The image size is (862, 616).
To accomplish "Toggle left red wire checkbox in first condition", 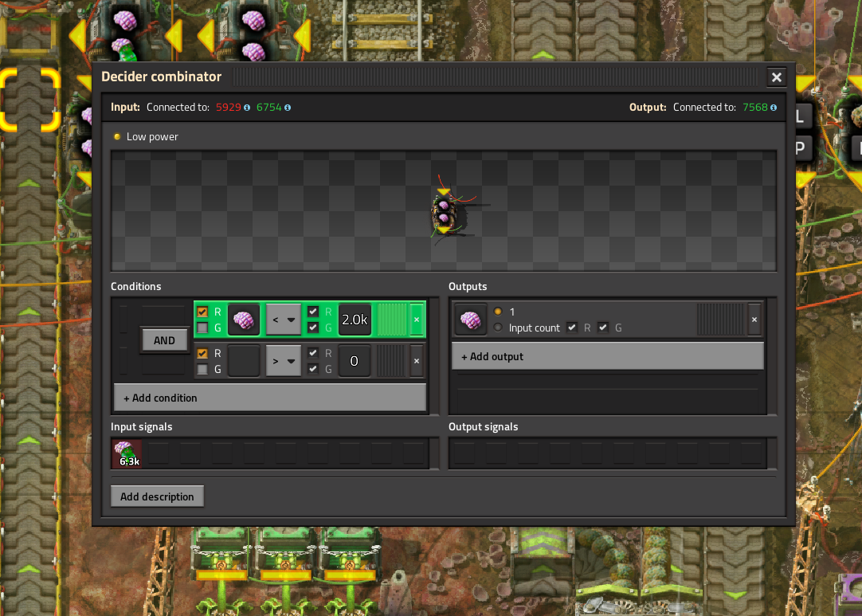I will coord(202,312).
